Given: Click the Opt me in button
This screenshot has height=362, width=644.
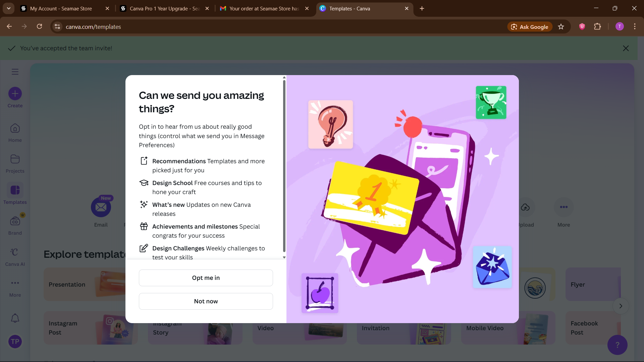Looking at the screenshot, I should point(206,278).
